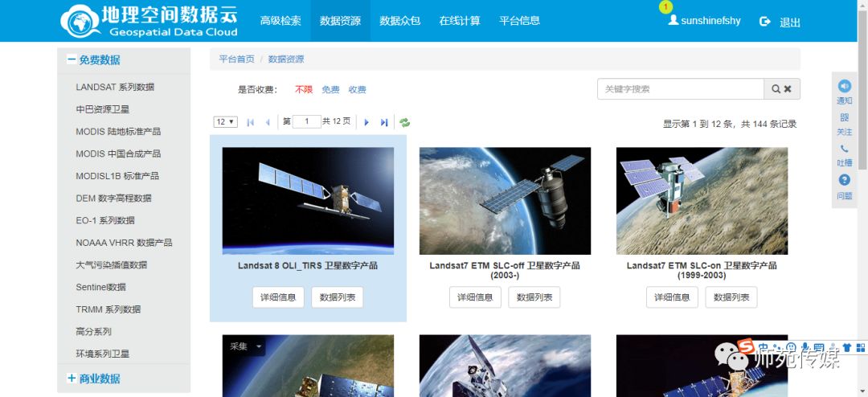Select EO-1 系列数据 in the sidebar
The image size is (868, 397).
pyautogui.click(x=105, y=220)
